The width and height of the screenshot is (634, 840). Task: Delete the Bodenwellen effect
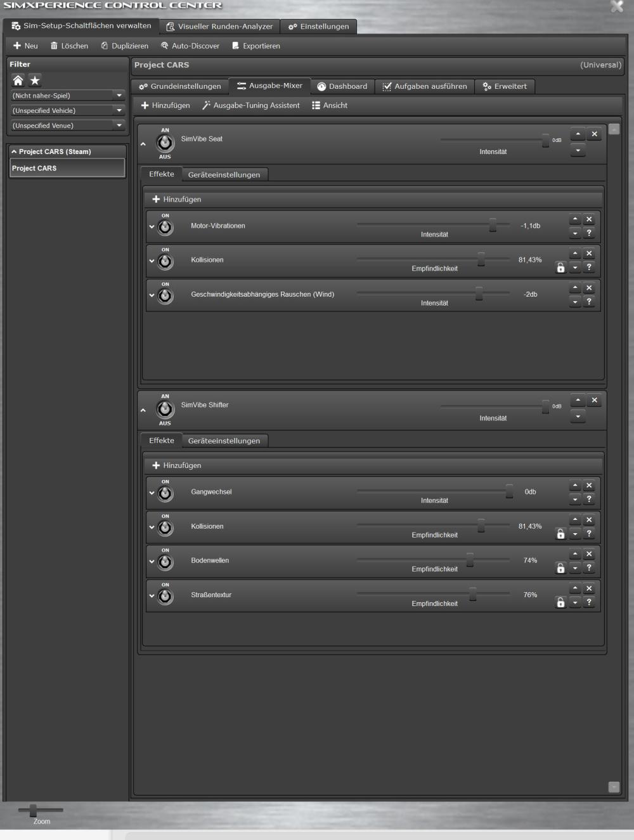click(589, 554)
